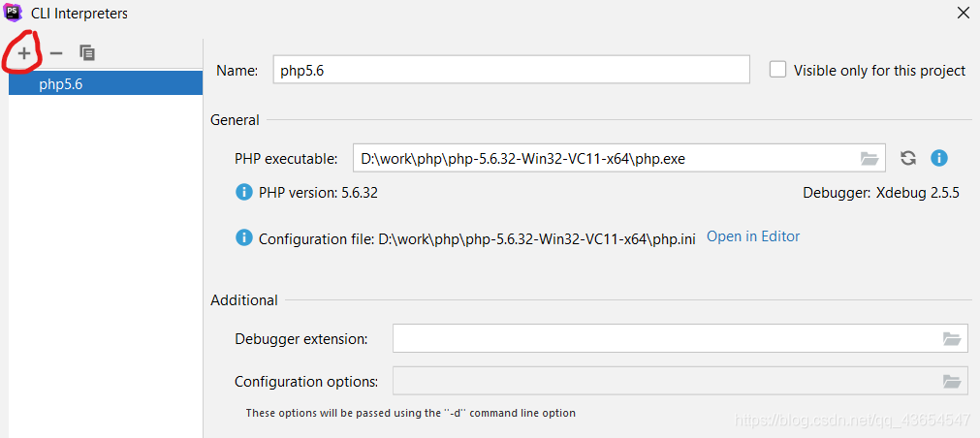Click PhpStorm logo in title bar
The height and width of the screenshot is (438, 980).
pyautogui.click(x=14, y=13)
